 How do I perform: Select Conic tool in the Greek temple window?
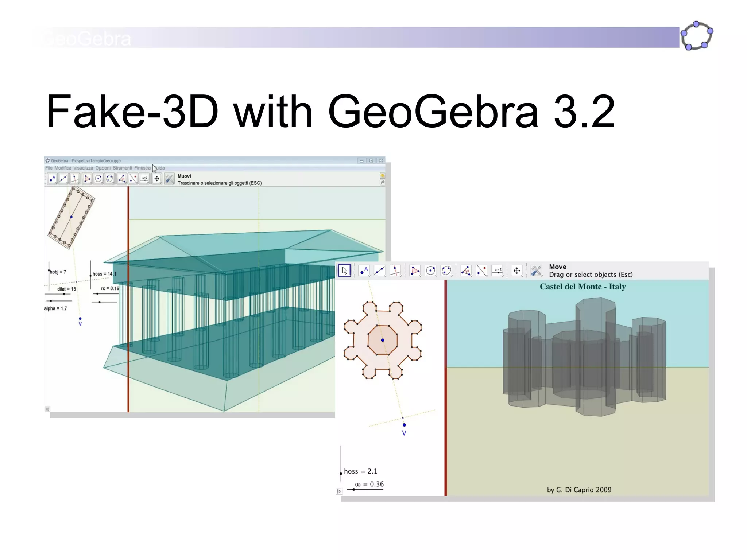[x=109, y=179]
